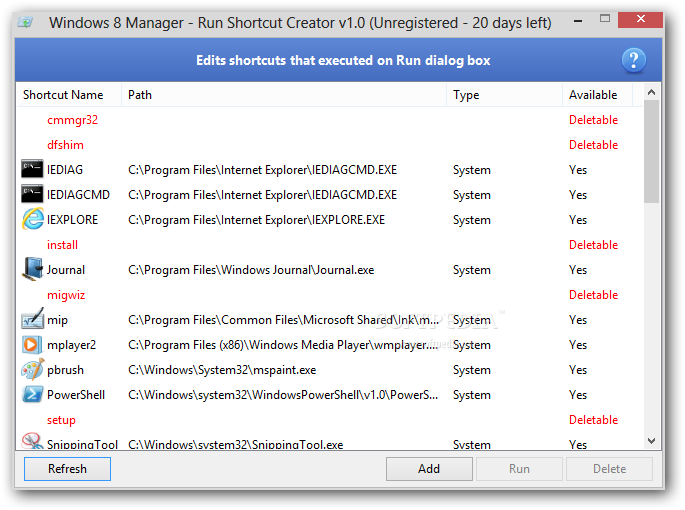685x510 pixels.
Task: Select the mip shortcut name
Action: coord(57,320)
